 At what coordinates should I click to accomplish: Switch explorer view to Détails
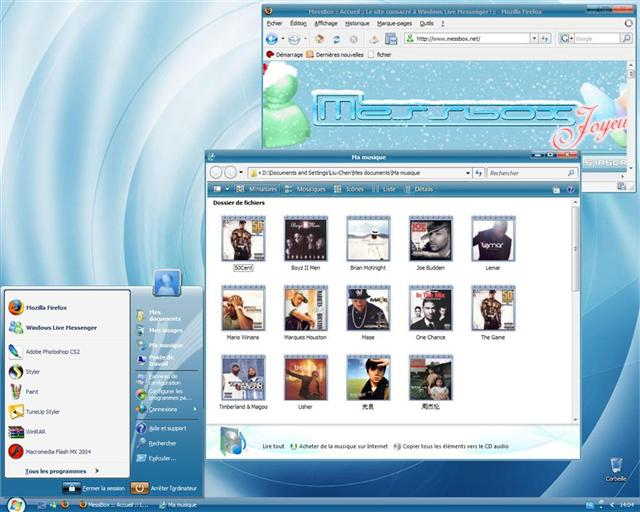tap(418, 189)
